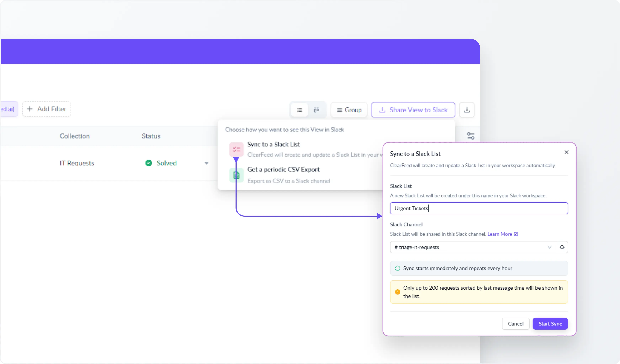Click the download icon beside Share View to Slack
Screen dimensions: 620x364
point(467,110)
